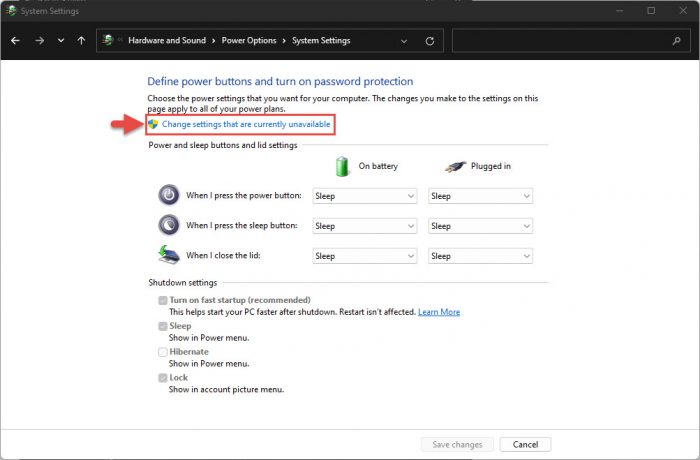Click 'When I press the sleep button:' label
700x460 pixels.
[242, 226]
